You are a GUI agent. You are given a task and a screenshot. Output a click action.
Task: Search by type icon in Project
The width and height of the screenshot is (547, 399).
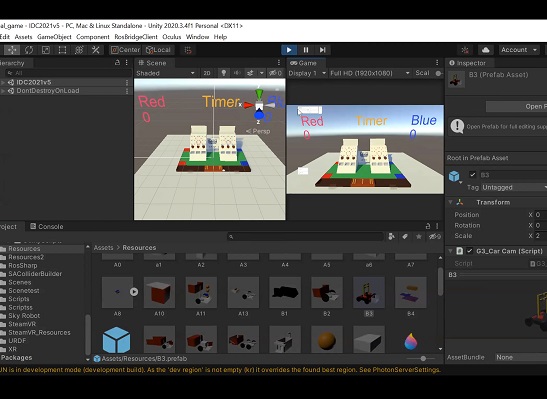pyautogui.click(x=392, y=237)
